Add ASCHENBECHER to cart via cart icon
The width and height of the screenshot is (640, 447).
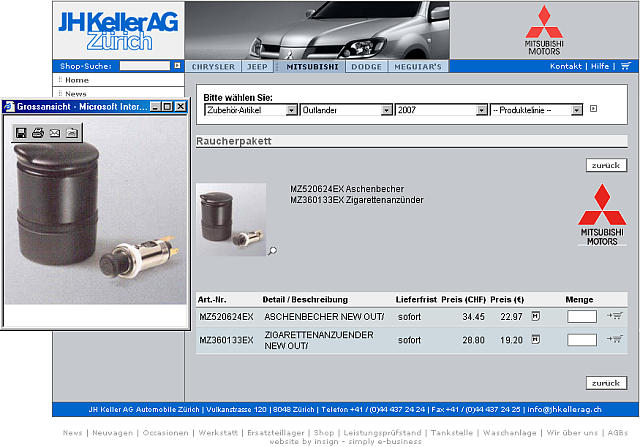614,316
